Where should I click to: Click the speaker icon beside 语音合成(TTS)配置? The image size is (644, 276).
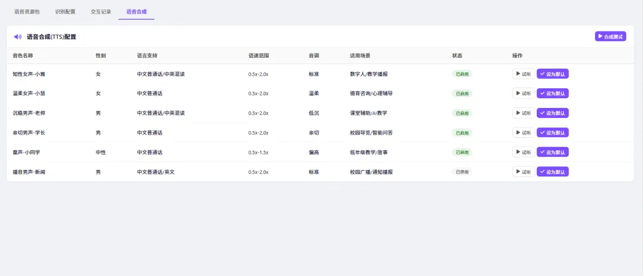point(18,37)
